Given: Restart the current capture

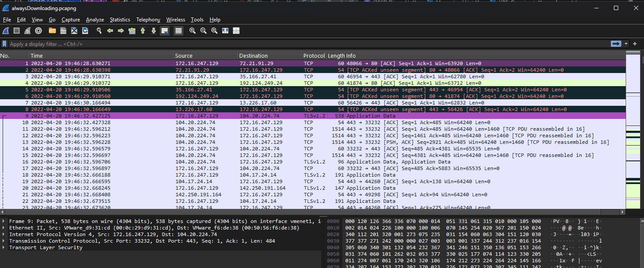Looking at the screenshot, I should (x=28, y=31).
